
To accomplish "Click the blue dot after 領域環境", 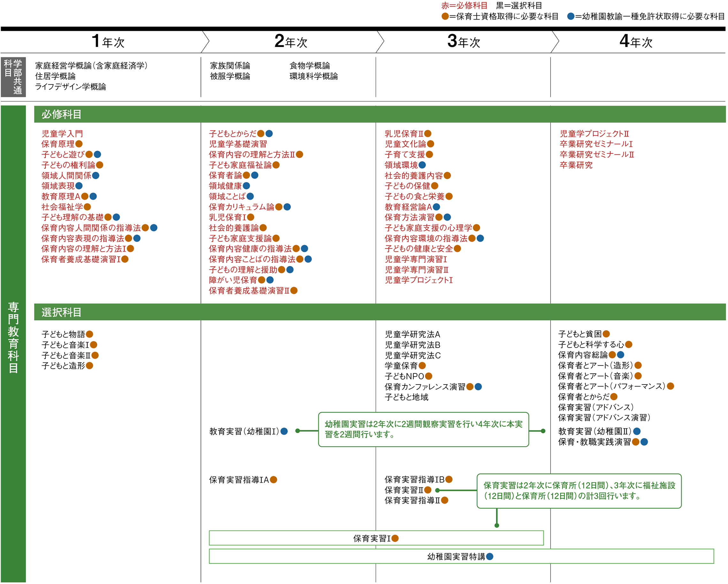I will click(422, 165).
